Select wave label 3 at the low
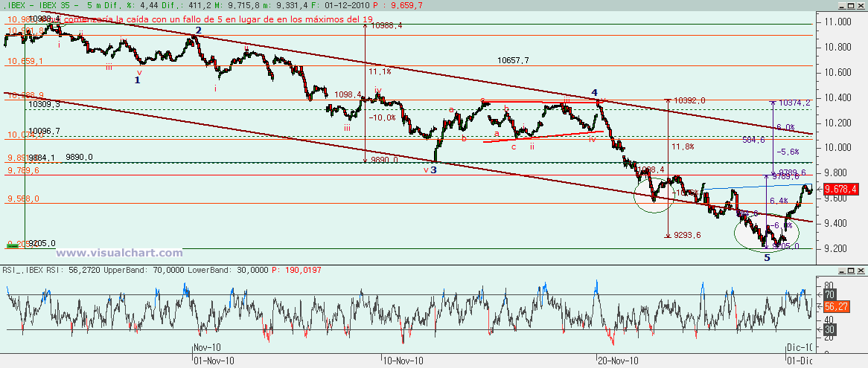The height and width of the screenshot is (368, 868). (x=433, y=170)
